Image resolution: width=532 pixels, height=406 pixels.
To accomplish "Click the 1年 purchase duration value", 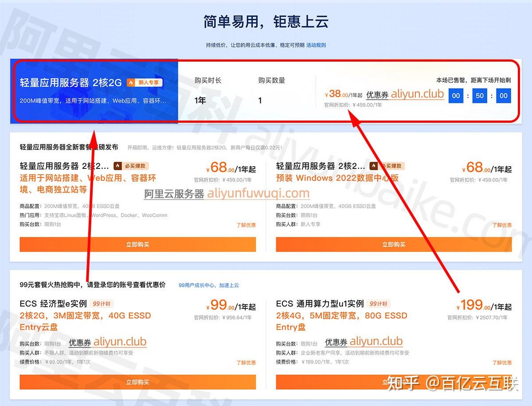I will click(x=200, y=101).
